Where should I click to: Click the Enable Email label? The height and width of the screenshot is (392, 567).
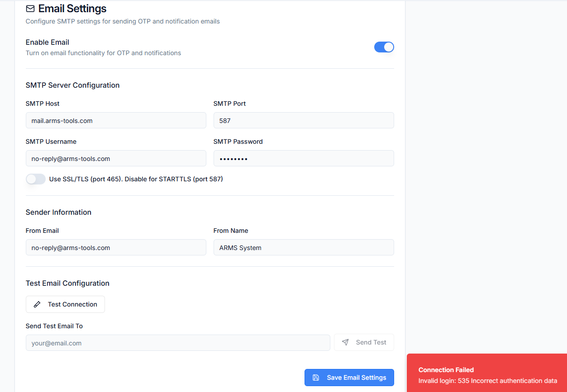coord(48,43)
